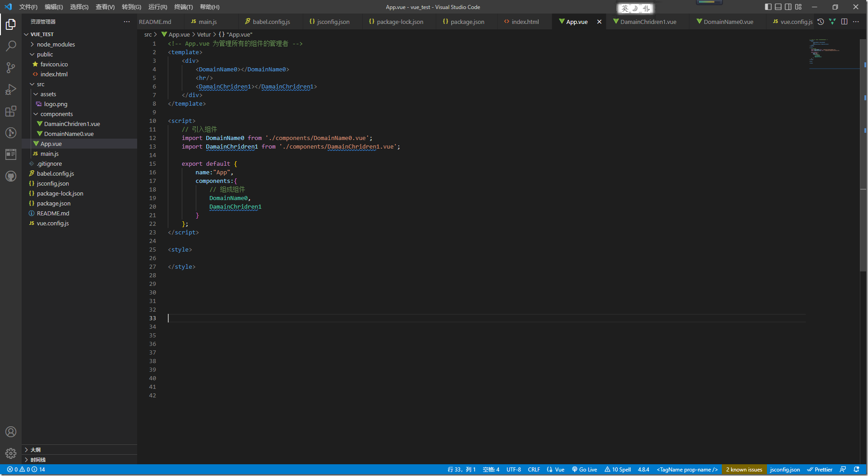The height and width of the screenshot is (476, 868).
Task: Toggle the IME moon icon
Action: (x=635, y=9)
